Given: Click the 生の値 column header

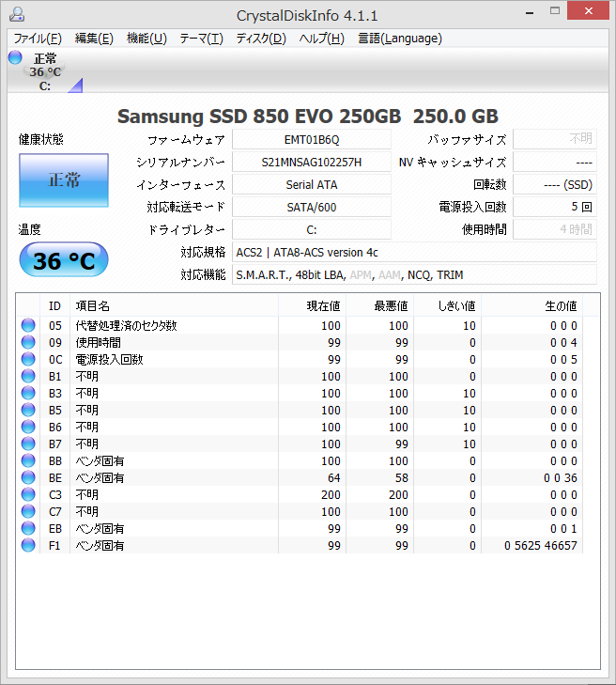Looking at the screenshot, I should click(531, 305).
